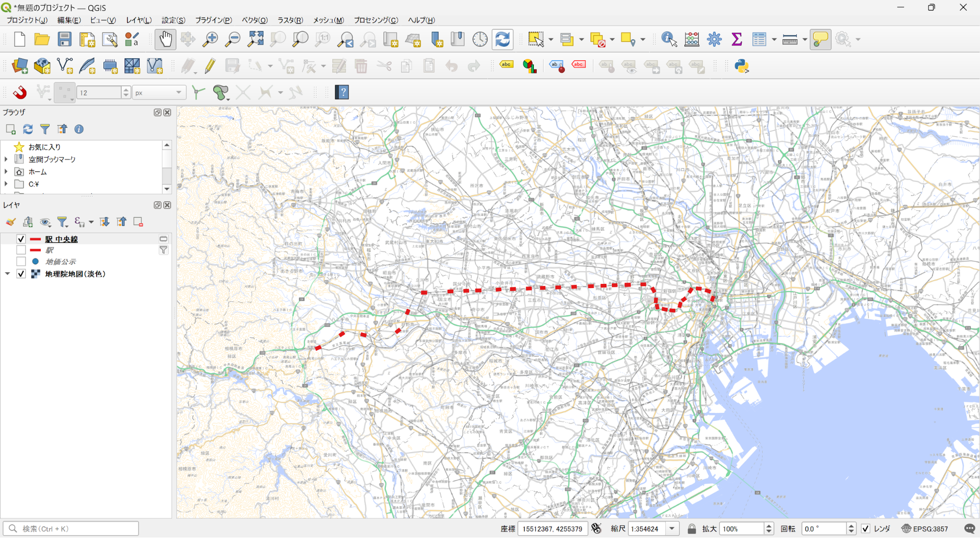Expand the 空間ブックマーク tree item
Screen dimensions: 980x538
click(x=6, y=159)
